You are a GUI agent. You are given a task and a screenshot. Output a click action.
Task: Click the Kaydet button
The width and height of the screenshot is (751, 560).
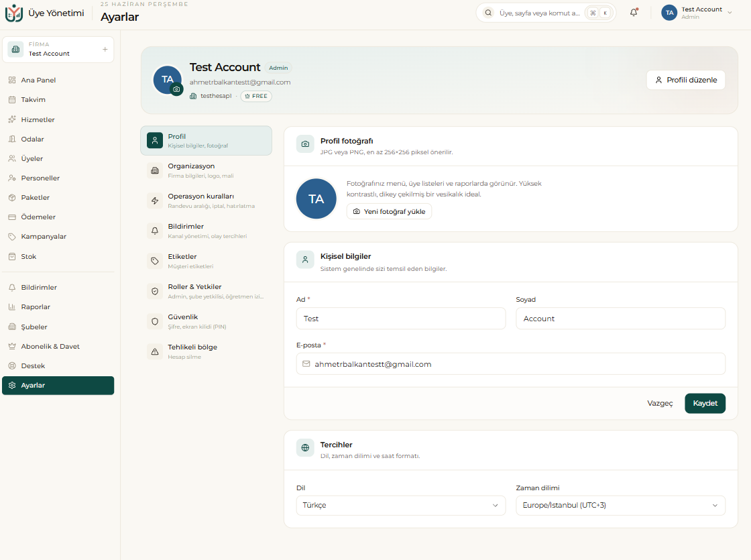[705, 403]
